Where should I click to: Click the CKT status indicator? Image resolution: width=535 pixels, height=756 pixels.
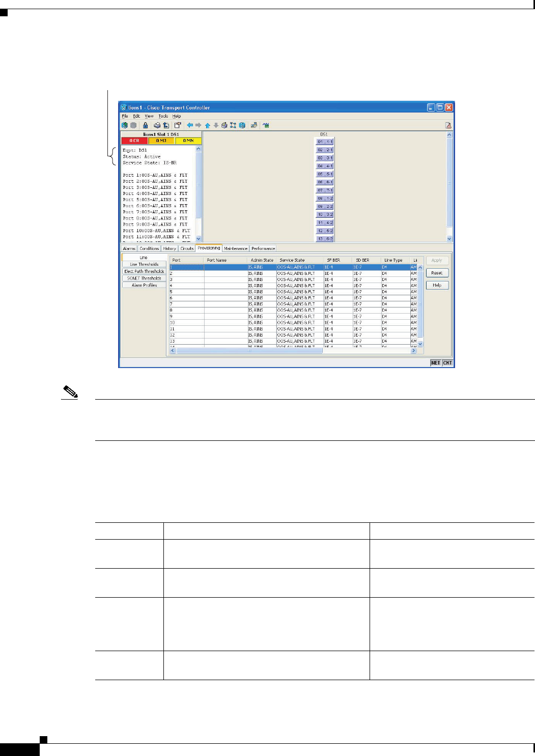[447, 363]
